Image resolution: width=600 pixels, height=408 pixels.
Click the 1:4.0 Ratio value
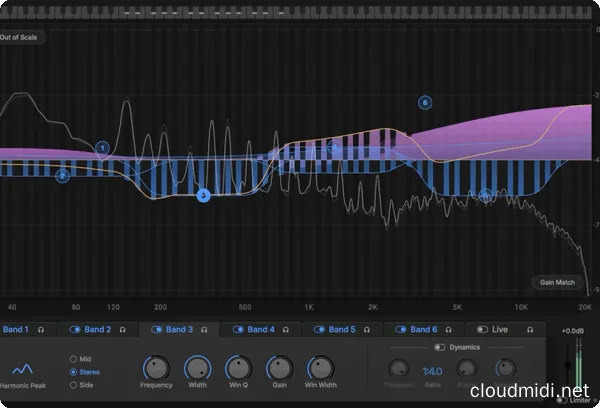[432, 371]
